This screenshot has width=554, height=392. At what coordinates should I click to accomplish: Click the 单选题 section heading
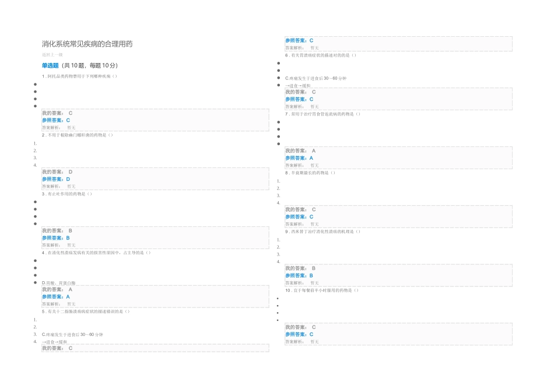50,65
